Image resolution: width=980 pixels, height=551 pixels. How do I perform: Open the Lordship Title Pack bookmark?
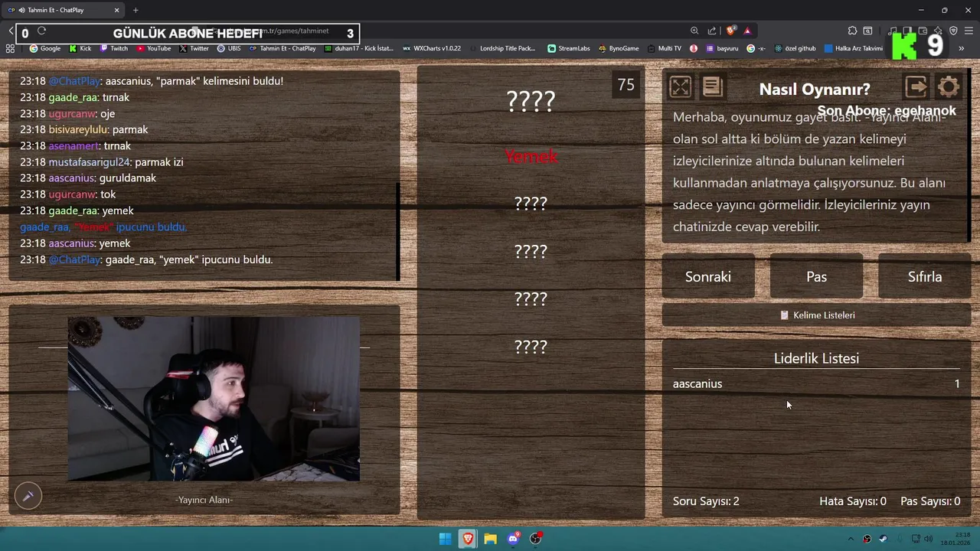[x=502, y=48]
